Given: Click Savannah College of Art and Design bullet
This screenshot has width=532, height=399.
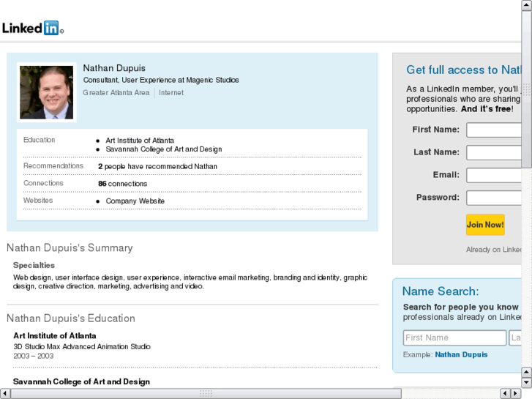Looking at the screenshot, I should [163, 149].
